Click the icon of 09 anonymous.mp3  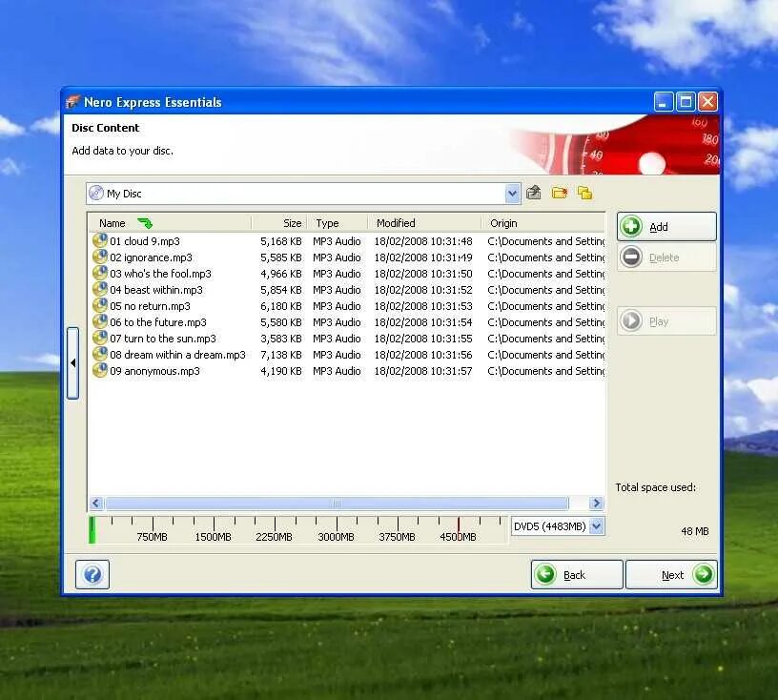pos(100,370)
